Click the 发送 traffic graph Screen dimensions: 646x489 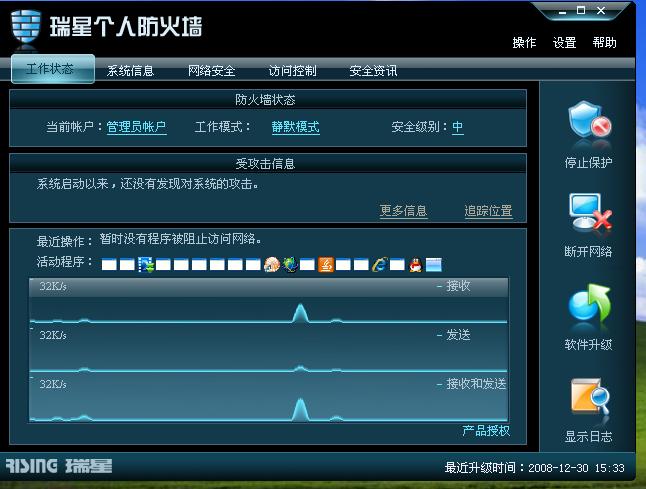click(269, 349)
